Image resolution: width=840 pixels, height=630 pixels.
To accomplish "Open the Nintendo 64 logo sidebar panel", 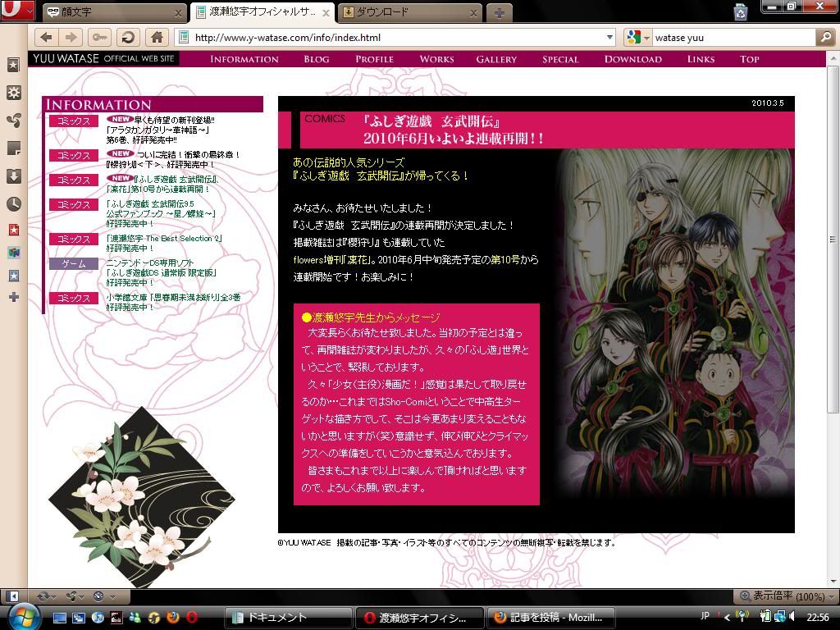I will click(x=13, y=253).
